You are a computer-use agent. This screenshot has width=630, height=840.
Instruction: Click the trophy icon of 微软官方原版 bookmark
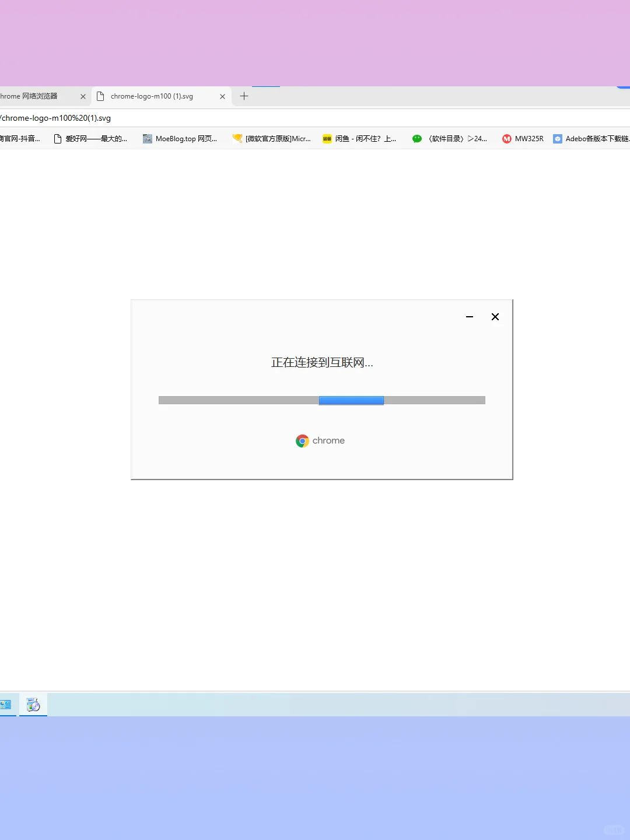tap(237, 138)
